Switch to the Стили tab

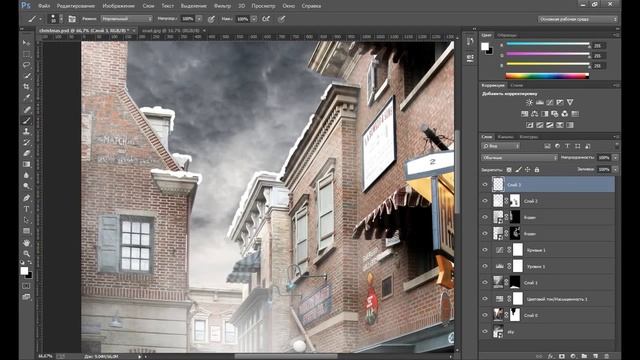(x=517, y=85)
